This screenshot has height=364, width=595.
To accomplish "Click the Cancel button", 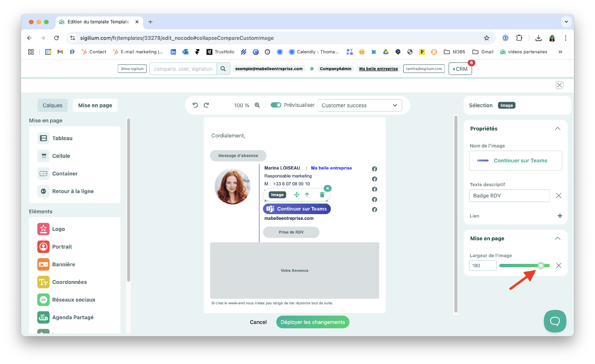I will click(x=258, y=322).
